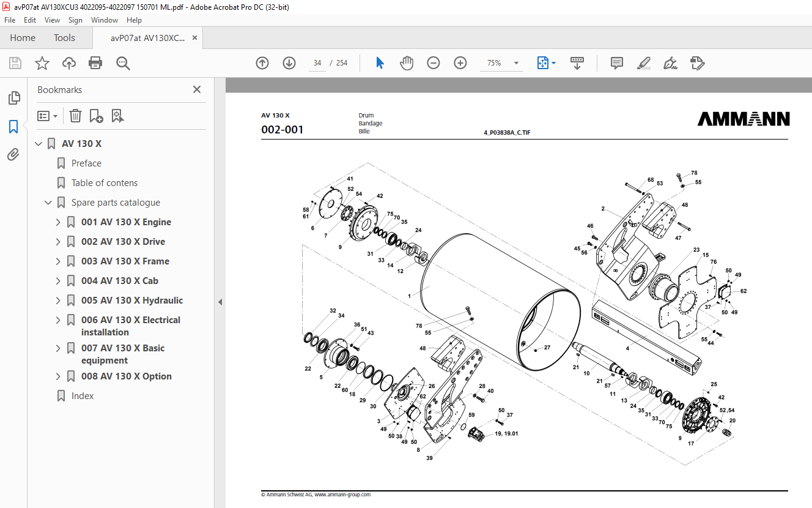Open the Preface bookmark
This screenshot has height=508, width=812.
point(86,163)
